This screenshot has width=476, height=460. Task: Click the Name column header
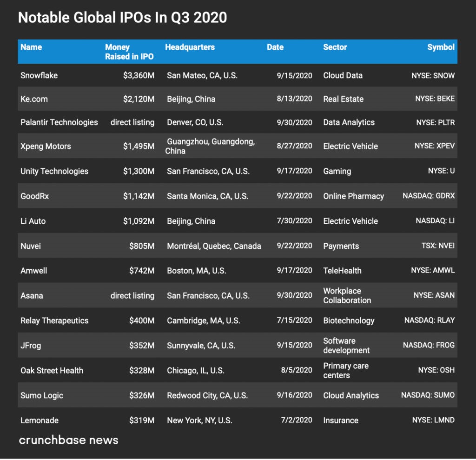[31, 47]
